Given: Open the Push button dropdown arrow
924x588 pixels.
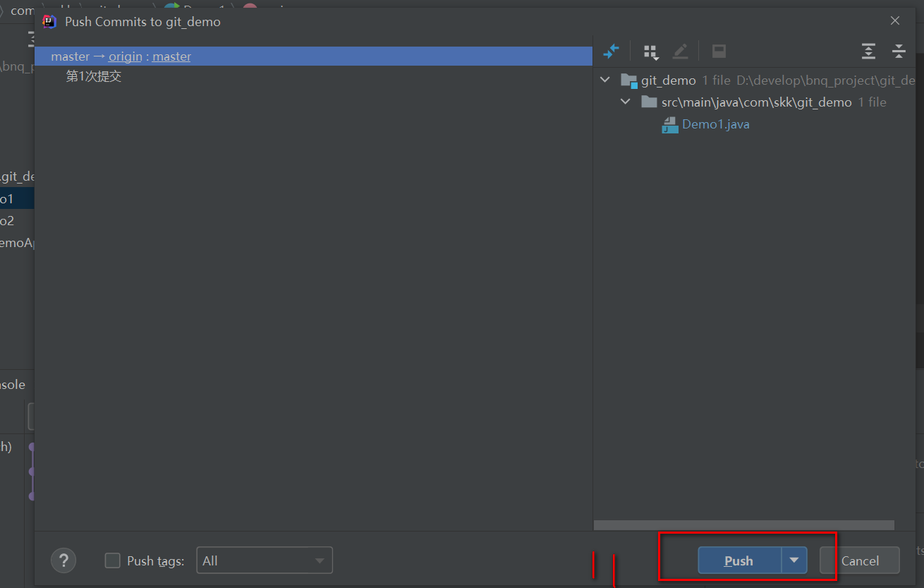Looking at the screenshot, I should tap(794, 560).
